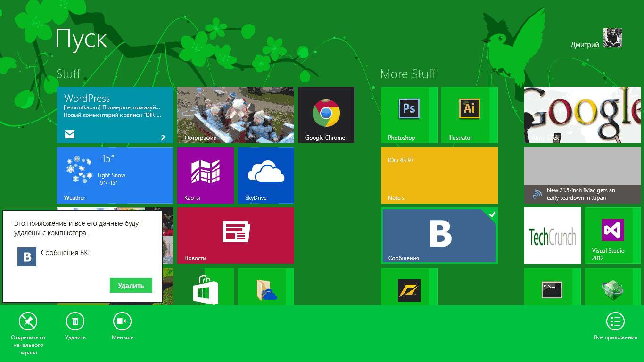Click the Сообщения ВК text in popup

click(65, 253)
